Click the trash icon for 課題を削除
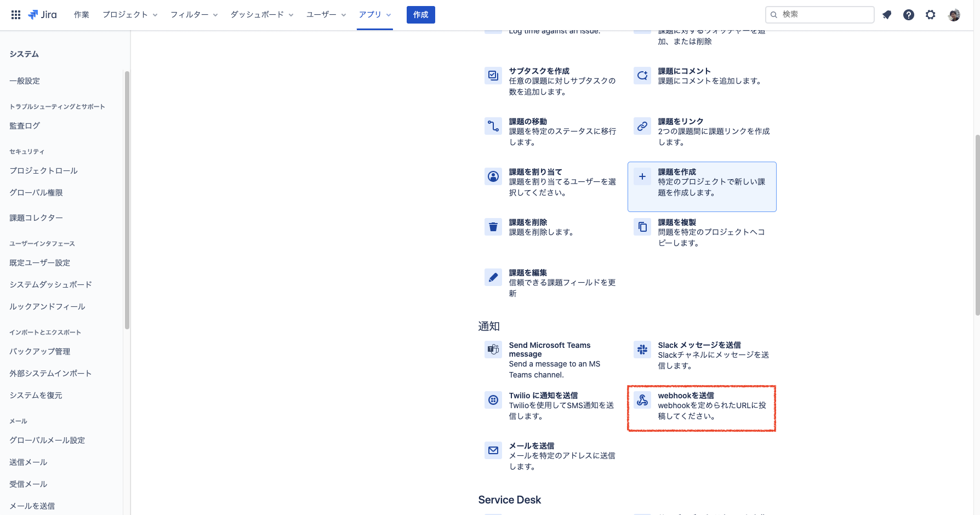 (493, 227)
